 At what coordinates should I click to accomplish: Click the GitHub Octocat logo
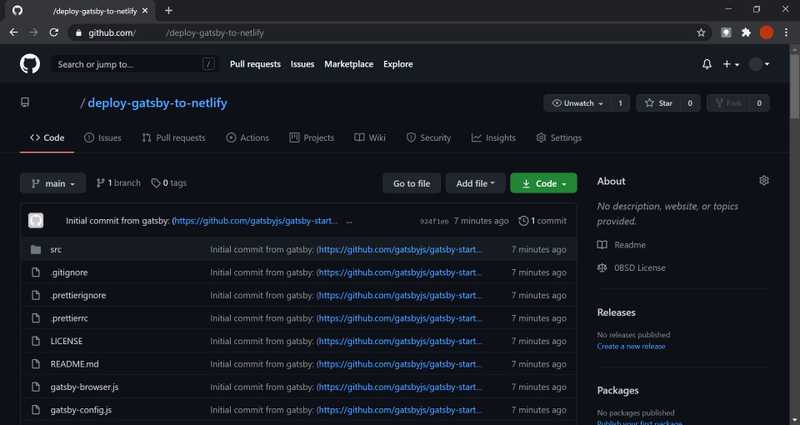click(x=30, y=64)
